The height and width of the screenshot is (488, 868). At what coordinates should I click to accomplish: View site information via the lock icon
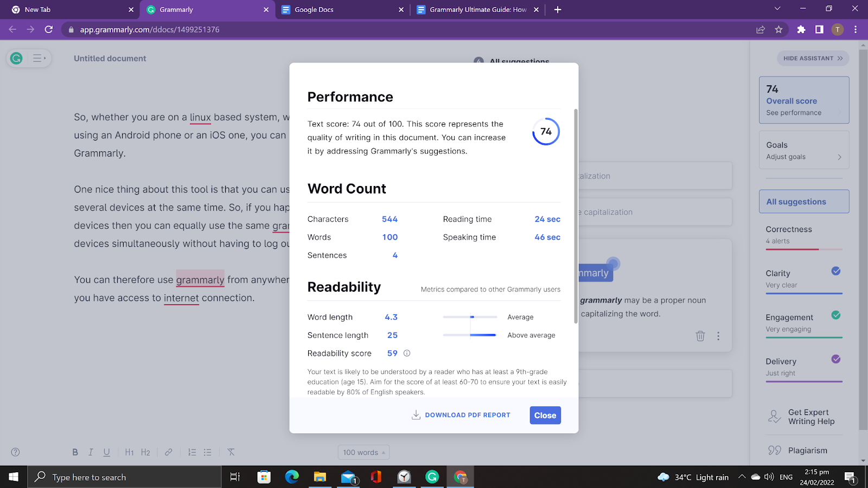coord(71,30)
